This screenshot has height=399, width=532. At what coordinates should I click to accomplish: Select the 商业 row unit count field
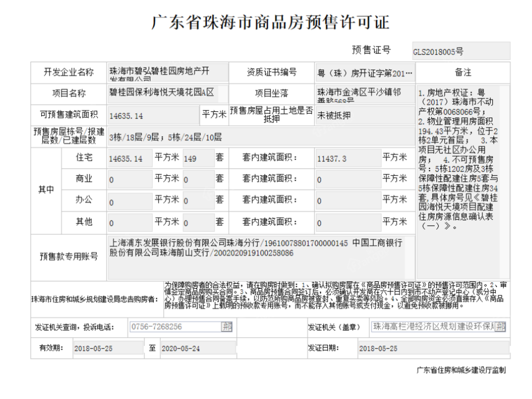(198, 180)
